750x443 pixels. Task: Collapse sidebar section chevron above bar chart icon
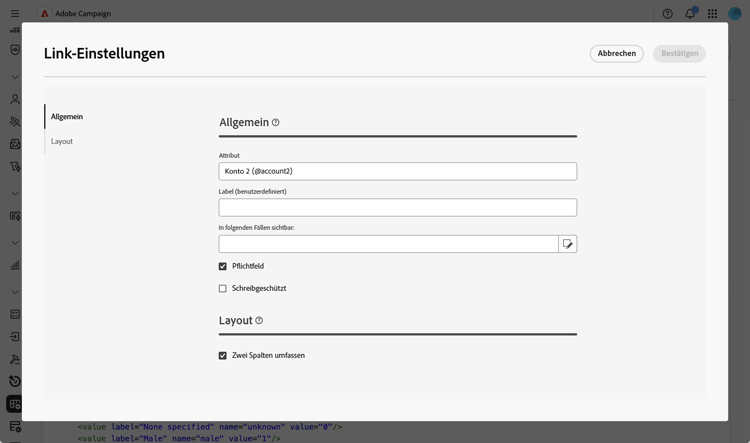[x=15, y=243]
